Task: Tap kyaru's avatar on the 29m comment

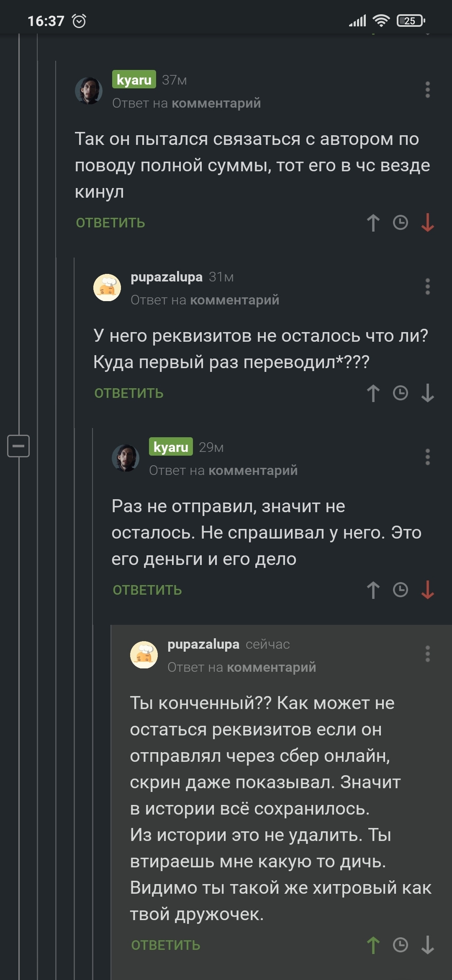Action: click(x=126, y=458)
